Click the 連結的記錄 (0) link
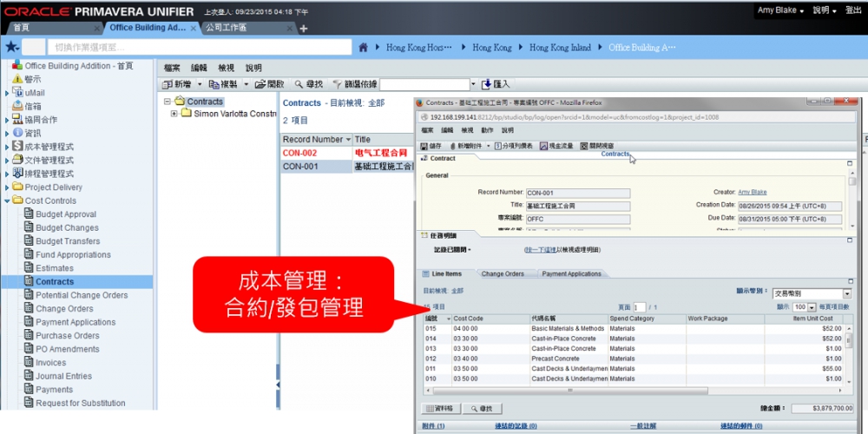868x434 pixels. click(516, 425)
